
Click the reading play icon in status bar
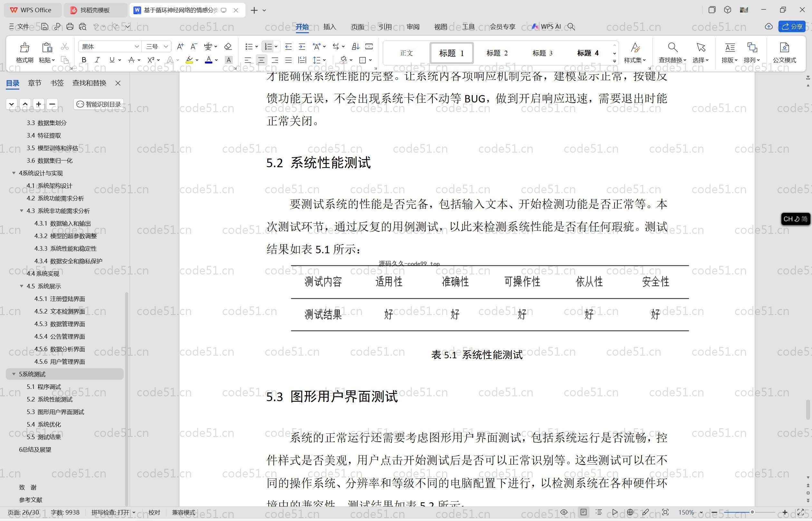tap(615, 512)
